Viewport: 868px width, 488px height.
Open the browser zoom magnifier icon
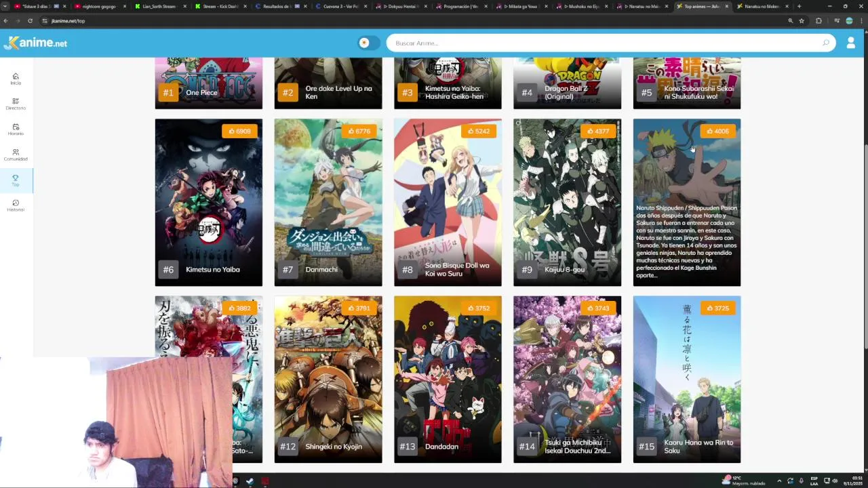coord(791,21)
